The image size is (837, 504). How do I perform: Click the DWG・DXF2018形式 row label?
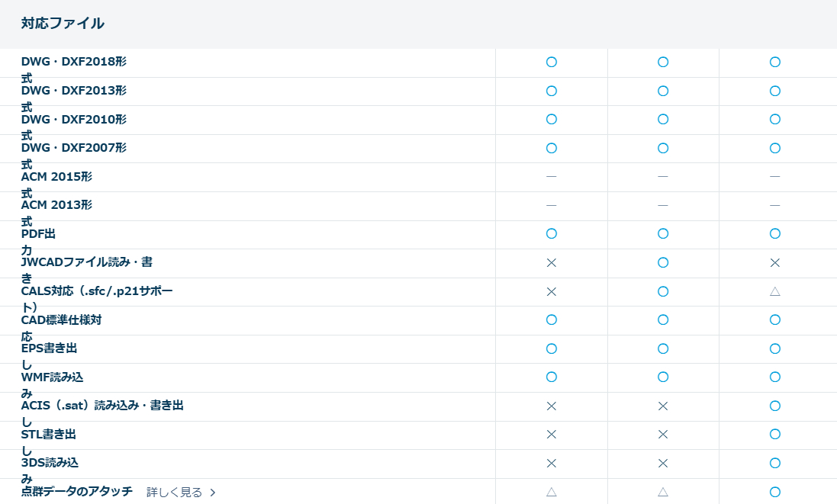73,63
